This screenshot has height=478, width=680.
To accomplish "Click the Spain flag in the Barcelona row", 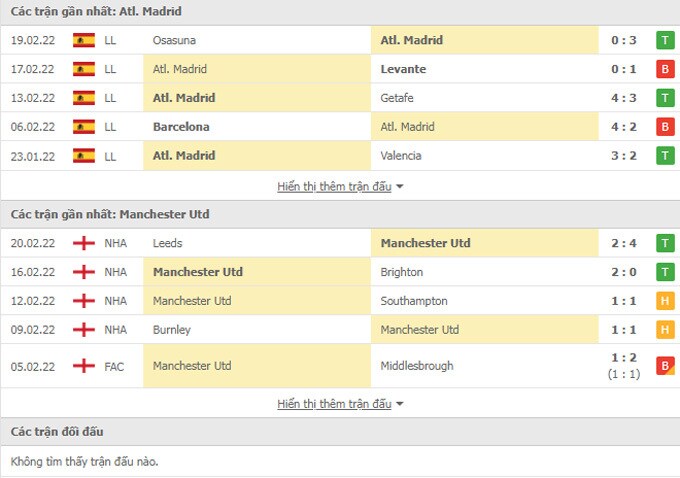I will pyautogui.click(x=84, y=127).
